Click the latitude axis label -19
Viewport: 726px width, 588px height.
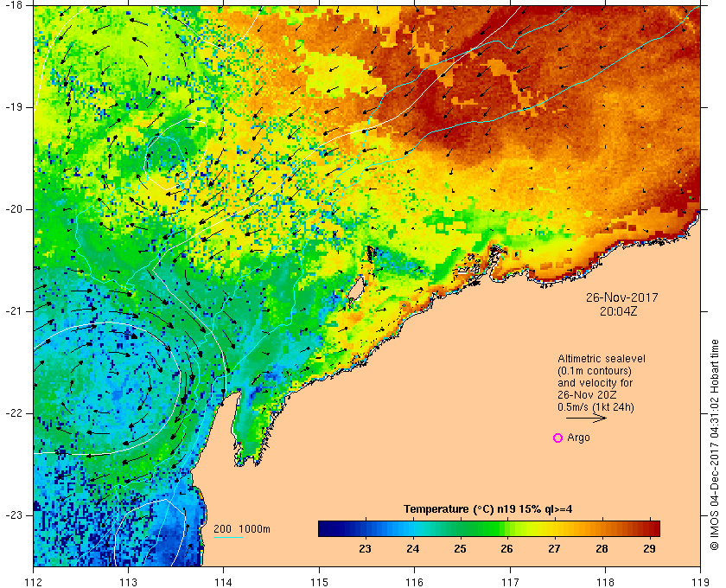tap(12, 107)
